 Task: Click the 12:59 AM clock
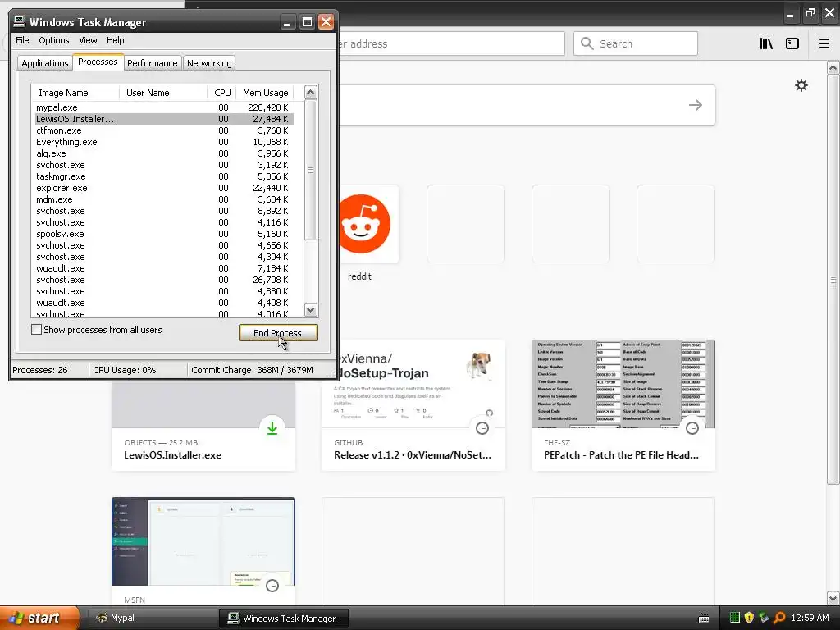(810, 618)
